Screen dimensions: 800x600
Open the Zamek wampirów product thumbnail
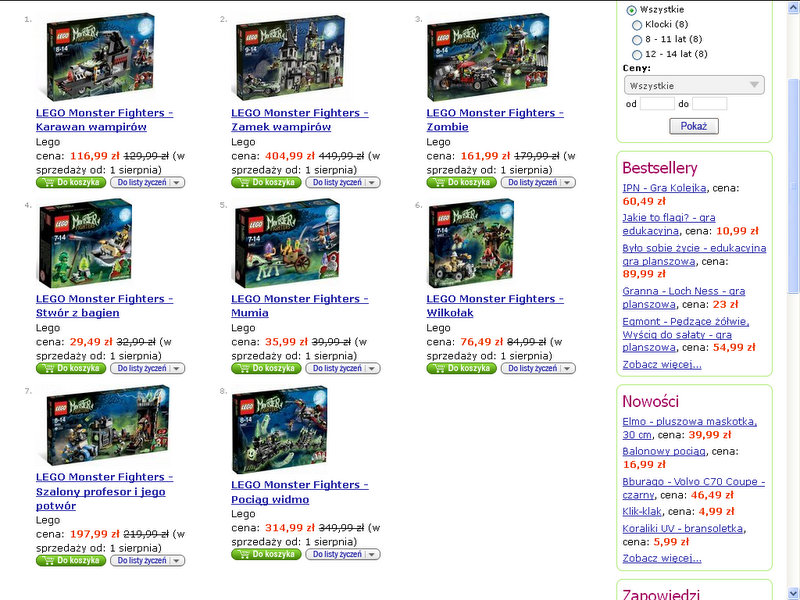click(x=290, y=57)
